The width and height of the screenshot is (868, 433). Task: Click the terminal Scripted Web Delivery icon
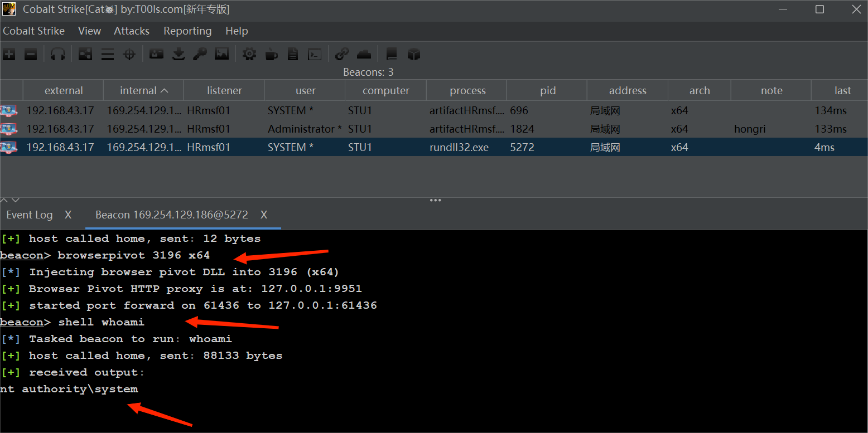click(x=315, y=54)
